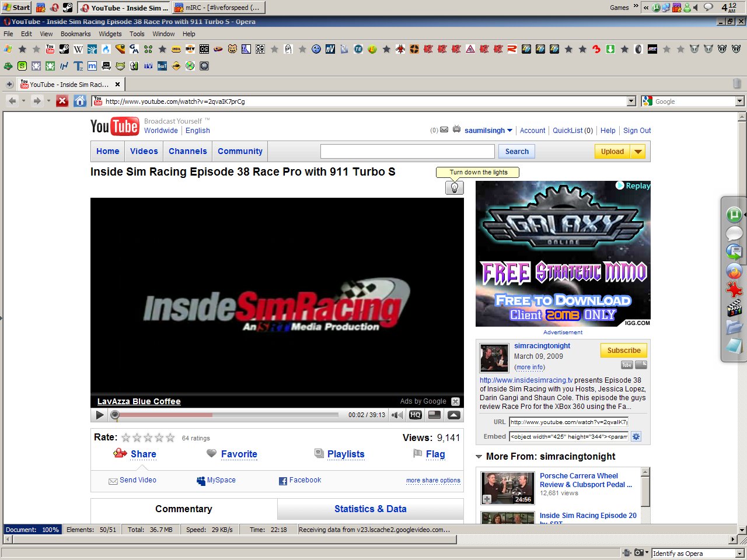Viewport: 747px width, 560px height.
Task: Collapse the More From: simracingtonight section
Action: click(x=479, y=457)
